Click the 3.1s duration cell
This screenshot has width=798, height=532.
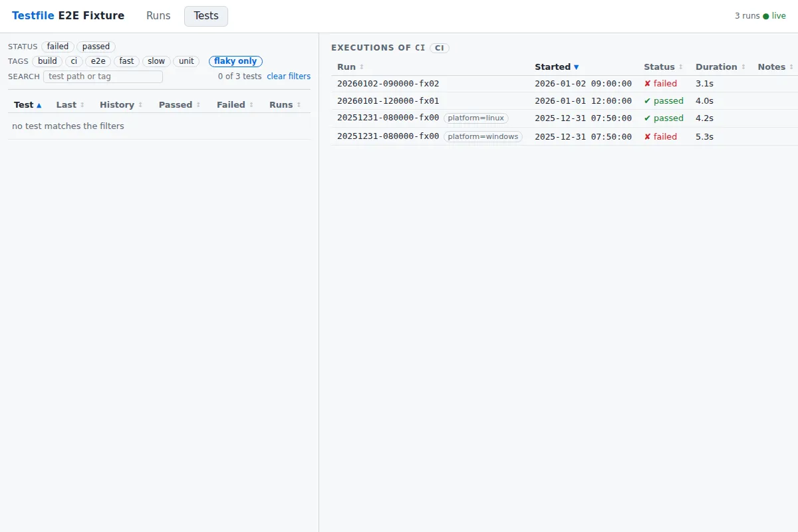pos(704,84)
